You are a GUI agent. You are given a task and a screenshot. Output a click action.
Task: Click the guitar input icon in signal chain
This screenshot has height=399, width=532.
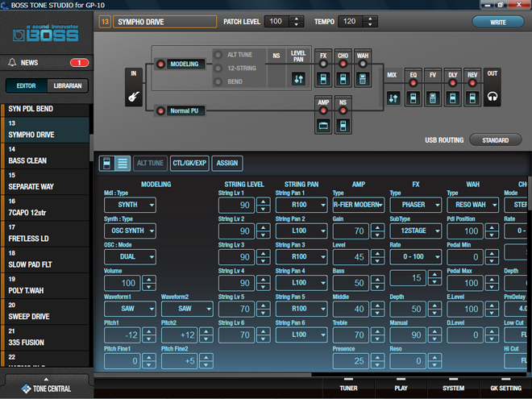pyautogui.click(x=132, y=97)
